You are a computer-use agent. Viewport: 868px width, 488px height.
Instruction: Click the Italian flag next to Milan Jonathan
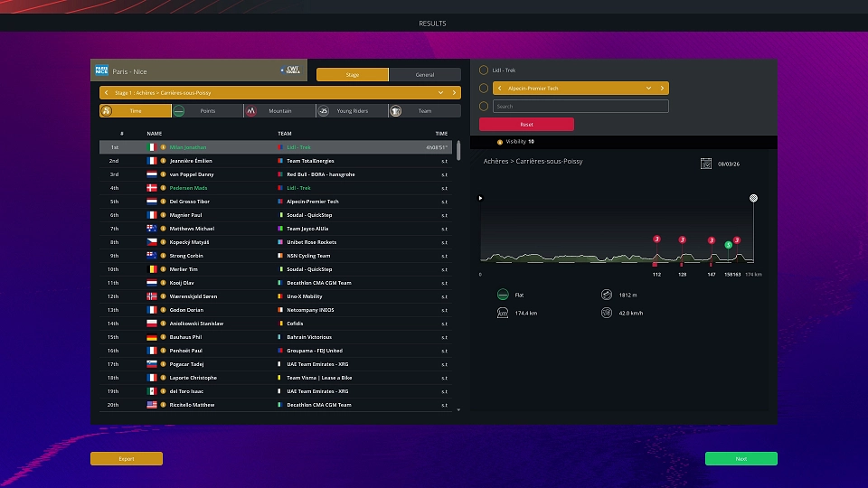pyautogui.click(x=152, y=147)
